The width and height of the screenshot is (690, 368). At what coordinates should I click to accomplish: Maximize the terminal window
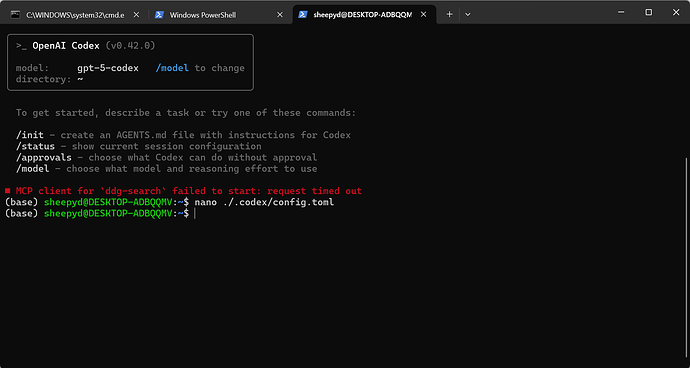click(649, 12)
